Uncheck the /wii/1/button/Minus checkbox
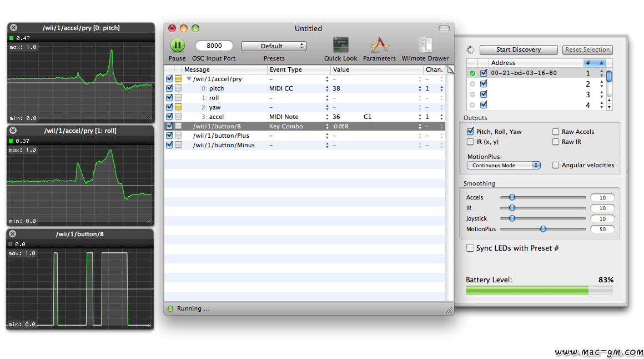 (x=169, y=144)
